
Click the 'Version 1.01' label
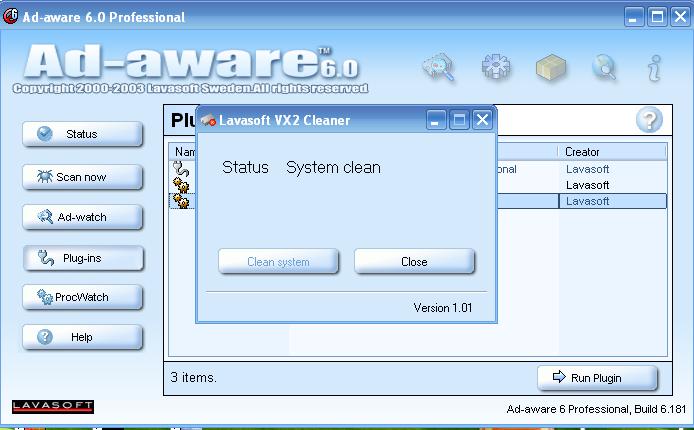click(x=443, y=308)
